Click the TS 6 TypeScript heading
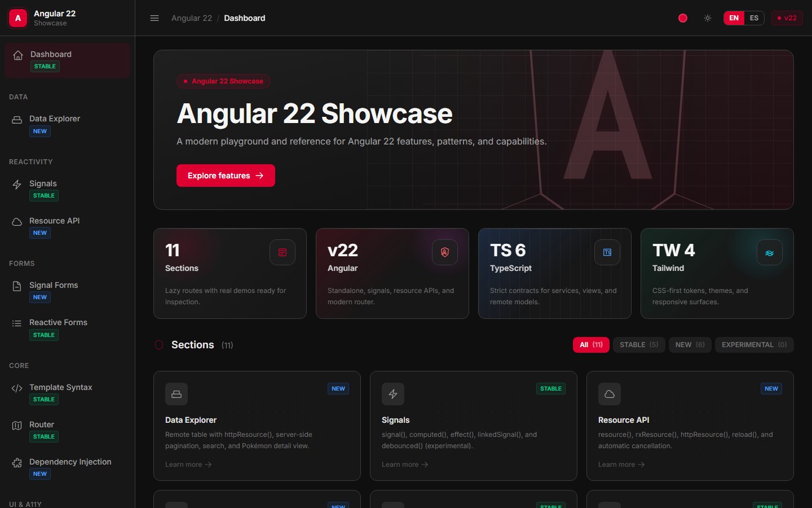Viewport: 812px width, 508px height. [x=507, y=250]
